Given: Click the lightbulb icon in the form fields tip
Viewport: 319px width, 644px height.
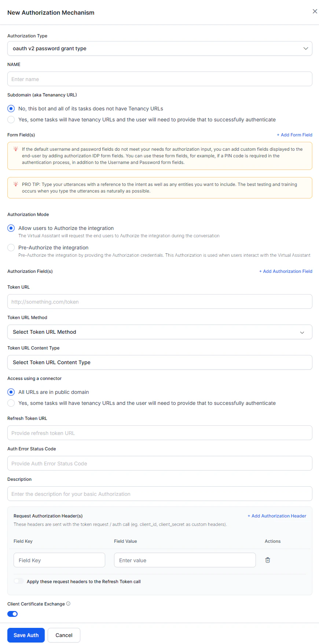Looking at the screenshot, I should (x=15, y=149).
